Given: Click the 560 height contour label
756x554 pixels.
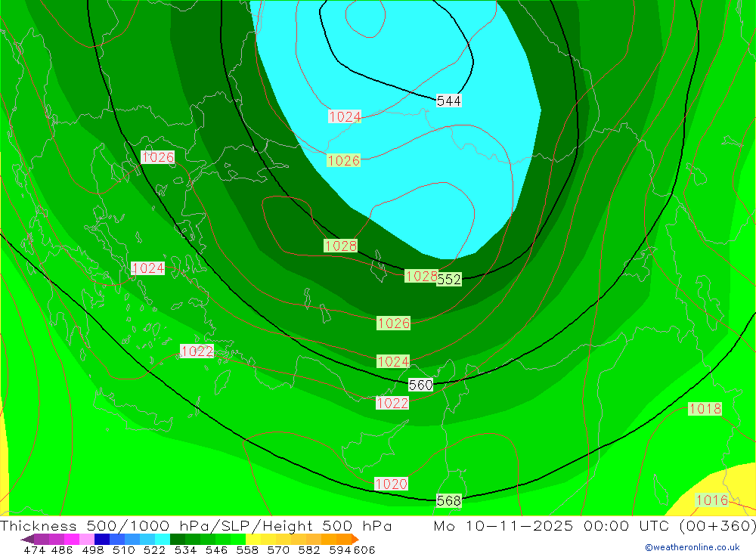Looking at the screenshot, I should point(421,385).
